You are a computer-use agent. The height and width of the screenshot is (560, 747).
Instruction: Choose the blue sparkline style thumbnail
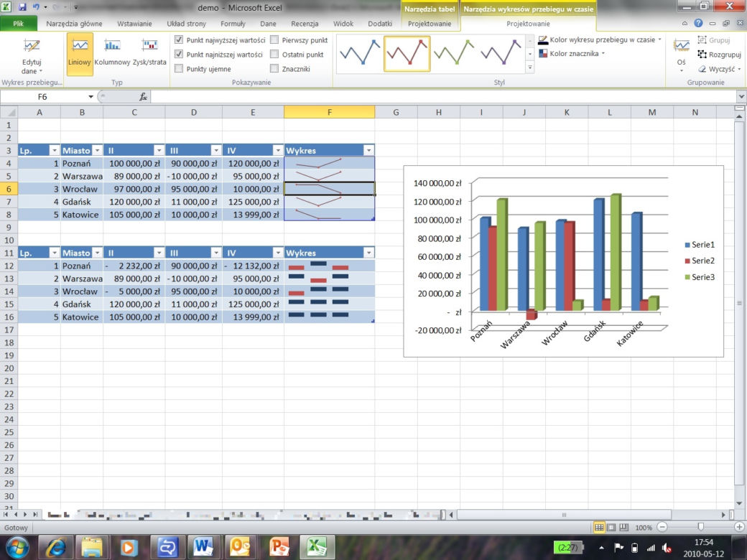point(360,53)
